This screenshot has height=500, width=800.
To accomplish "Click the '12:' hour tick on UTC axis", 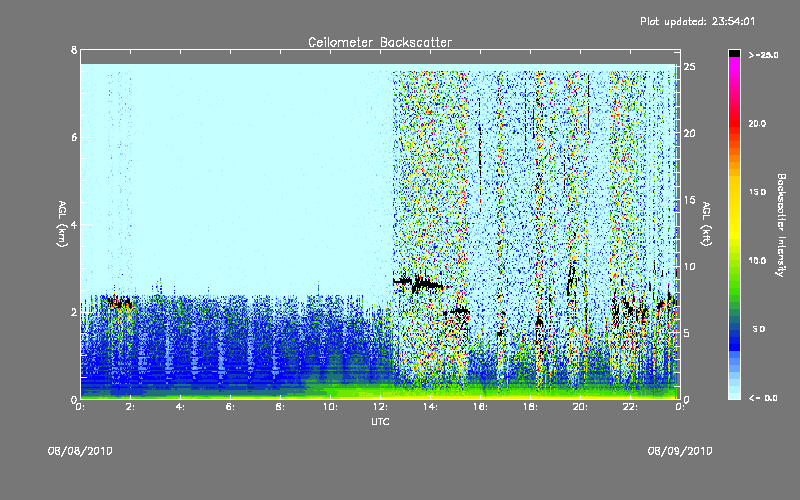I will tap(380, 407).
